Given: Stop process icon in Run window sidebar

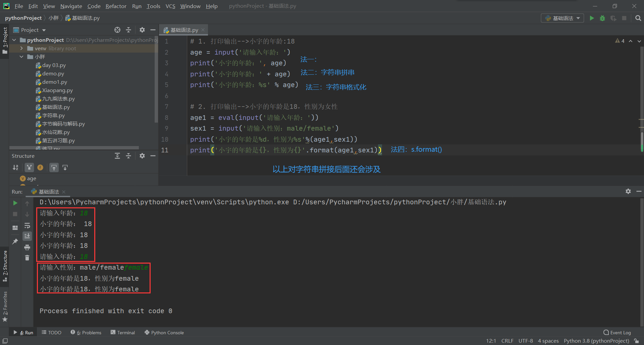Looking at the screenshot, I should click(x=15, y=214).
